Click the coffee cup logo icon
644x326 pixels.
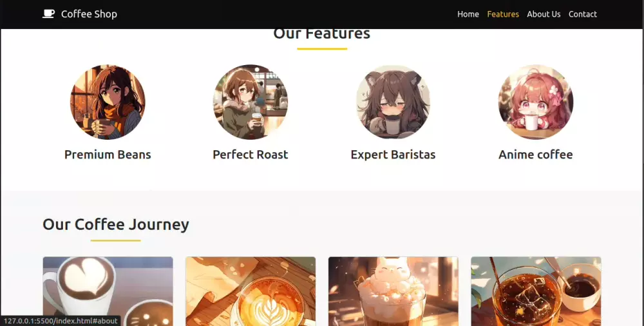pos(48,14)
